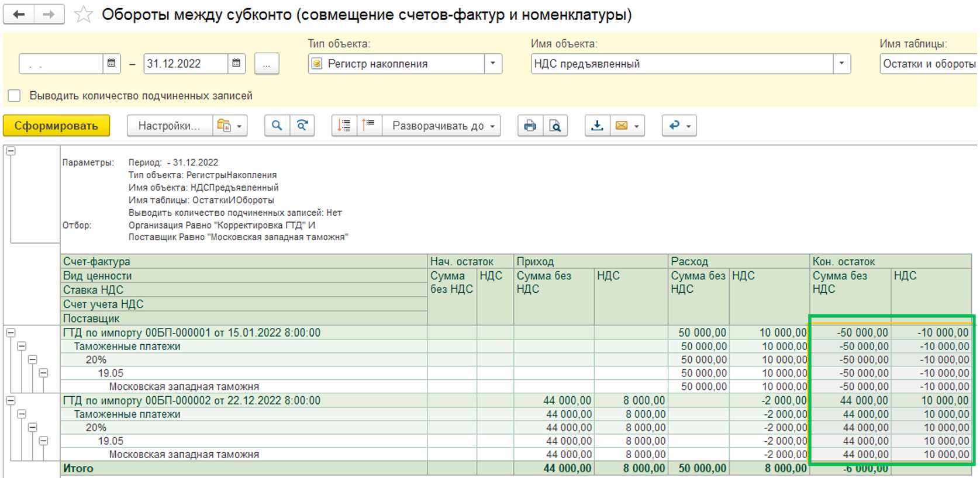Collapse ГТД по импорту 00БП-000001 group

[11, 332]
